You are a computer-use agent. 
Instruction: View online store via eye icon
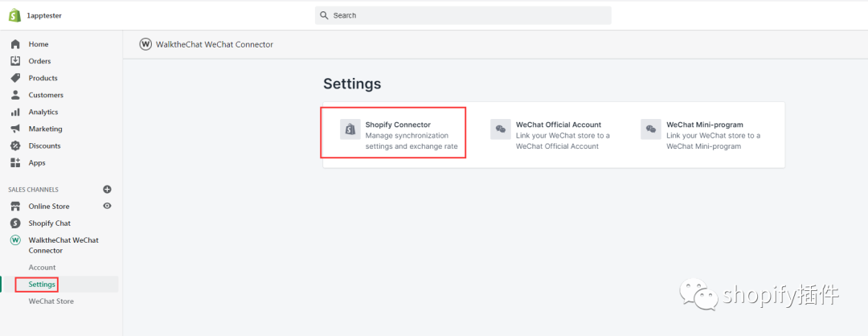coord(108,206)
